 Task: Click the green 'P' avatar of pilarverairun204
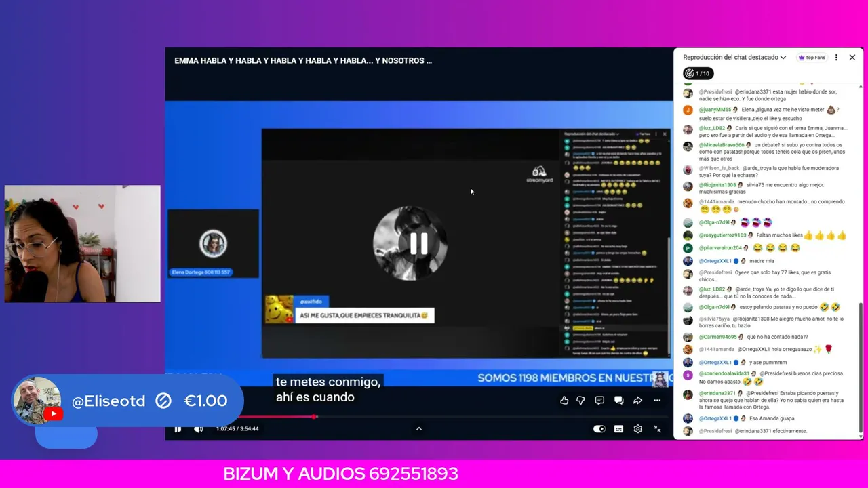pos(688,248)
